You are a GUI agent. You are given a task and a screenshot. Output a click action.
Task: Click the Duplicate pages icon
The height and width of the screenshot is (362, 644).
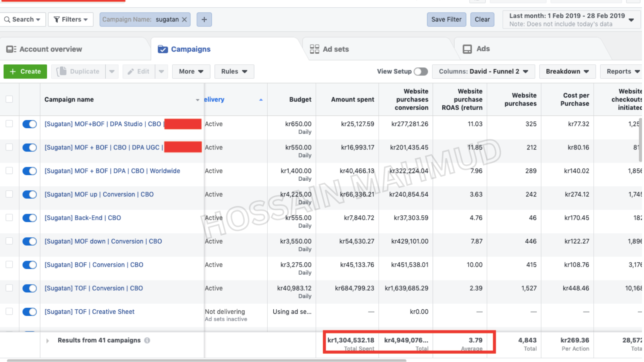[x=61, y=71]
